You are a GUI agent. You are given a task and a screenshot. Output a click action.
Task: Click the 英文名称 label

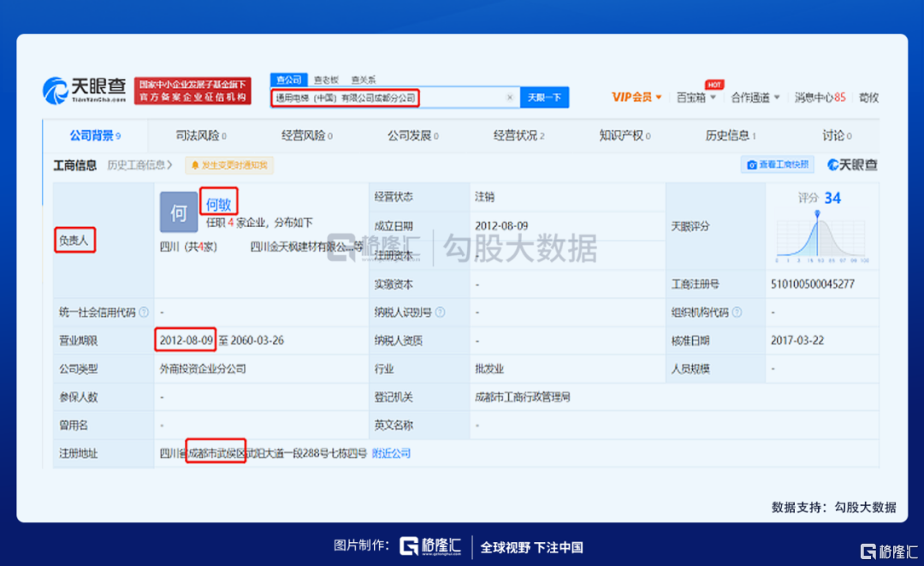394,425
